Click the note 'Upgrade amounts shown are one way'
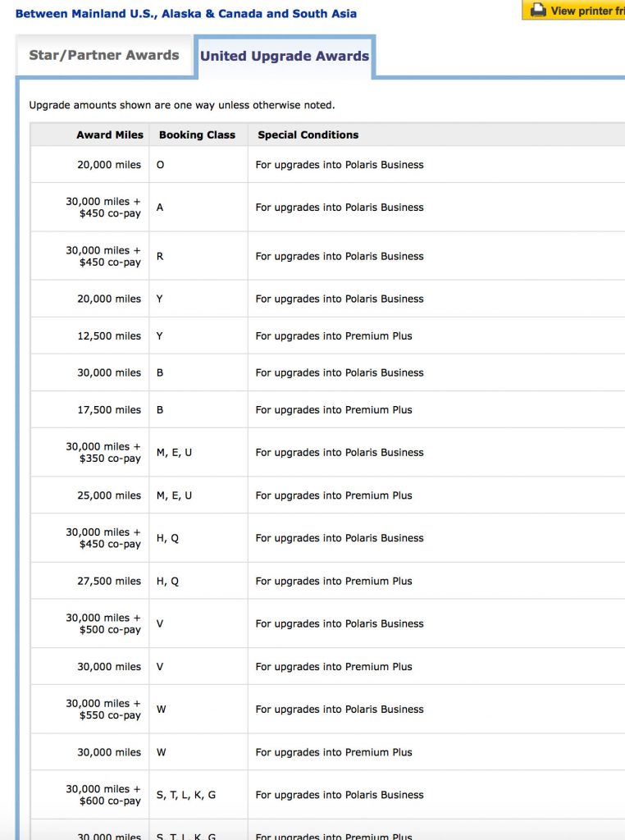Viewport: 625px width, 840px height. pyautogui.click(x=181, y=105)
